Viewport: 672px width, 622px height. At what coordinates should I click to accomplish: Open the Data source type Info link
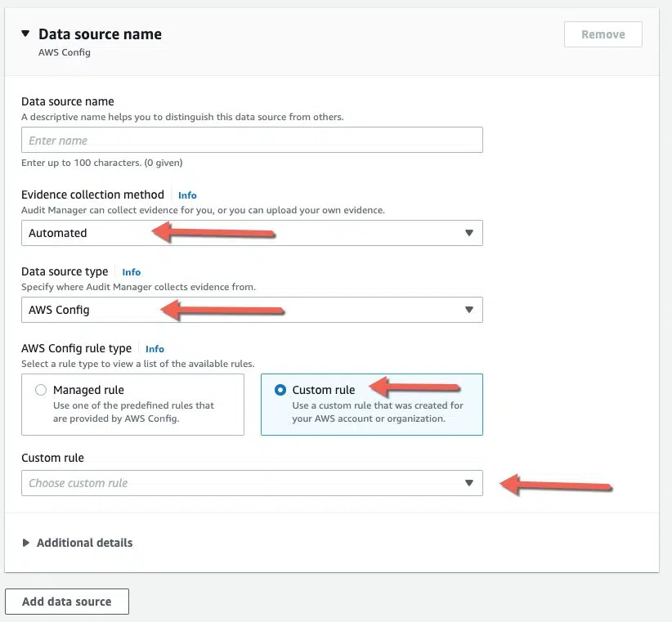132,271
